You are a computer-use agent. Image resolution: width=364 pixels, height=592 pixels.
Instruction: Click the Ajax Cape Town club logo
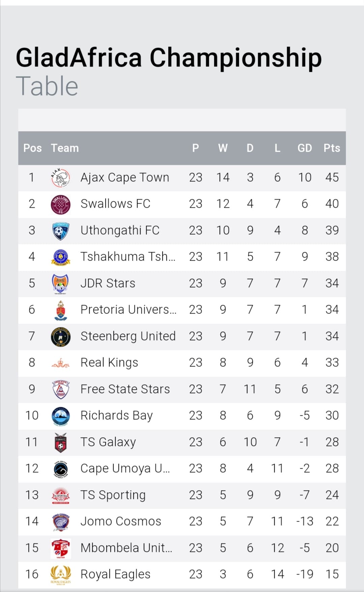click(61, 178)
